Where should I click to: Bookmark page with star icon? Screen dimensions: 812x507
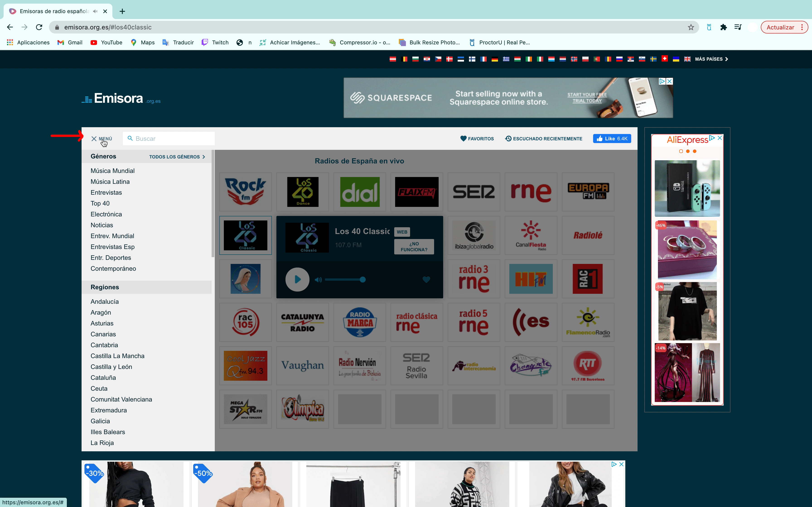[691, 27]
